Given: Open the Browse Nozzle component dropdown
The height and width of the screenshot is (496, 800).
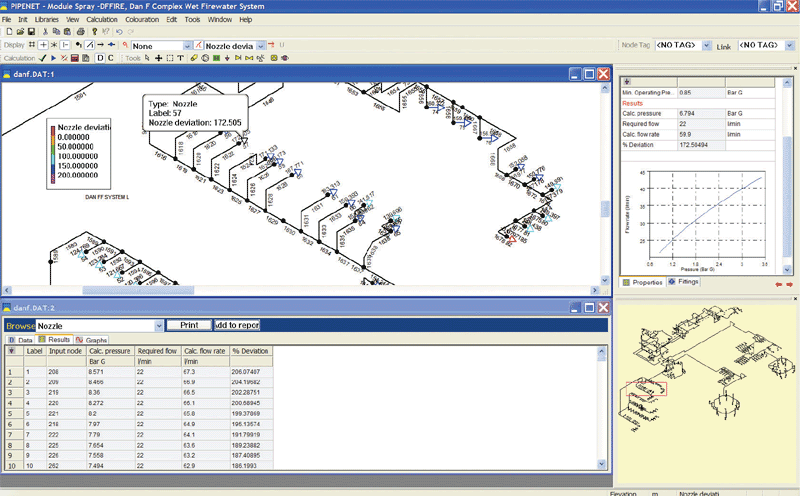Looking at the screenshot, I should [x=159, y=326].
